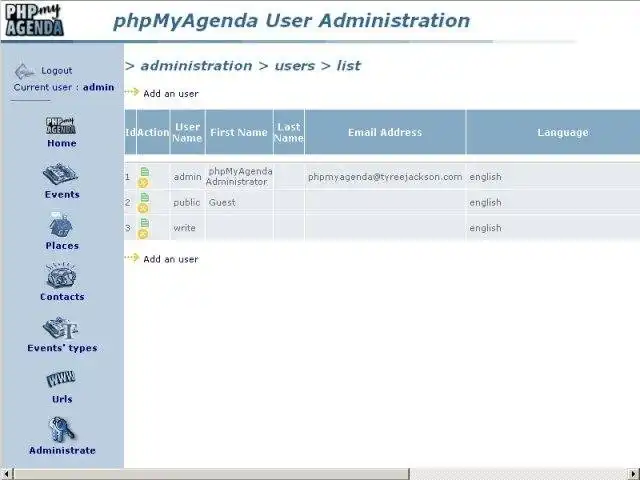640x480 pixels.
Task: Log out via the Logout link
Action: (56, 71)
